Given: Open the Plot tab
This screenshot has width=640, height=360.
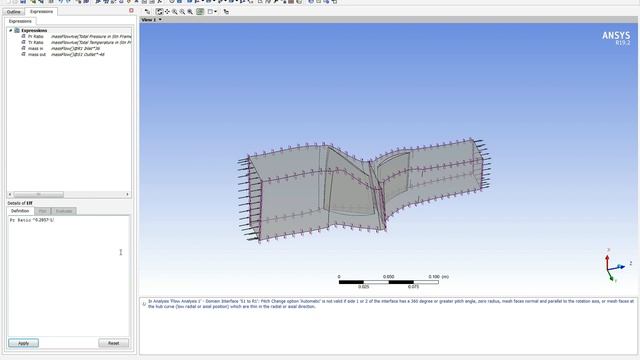Looking at the screenshot, I should 42,211.
